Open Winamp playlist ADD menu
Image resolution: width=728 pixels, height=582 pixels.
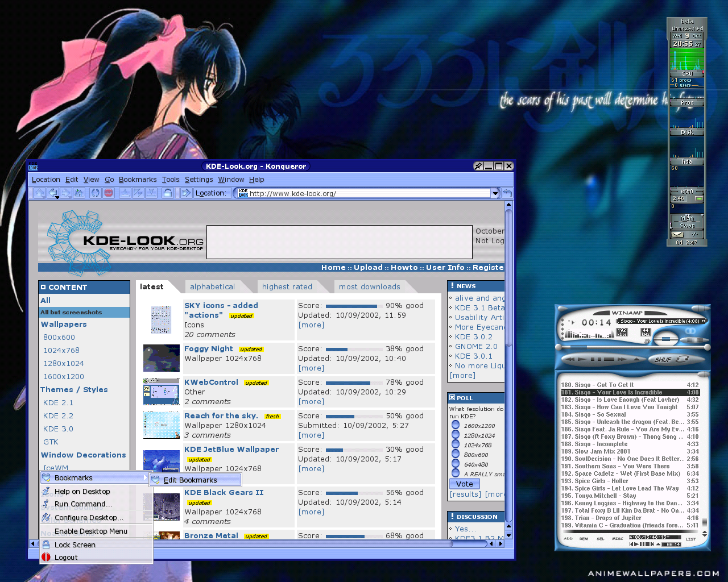pos(568,539)
